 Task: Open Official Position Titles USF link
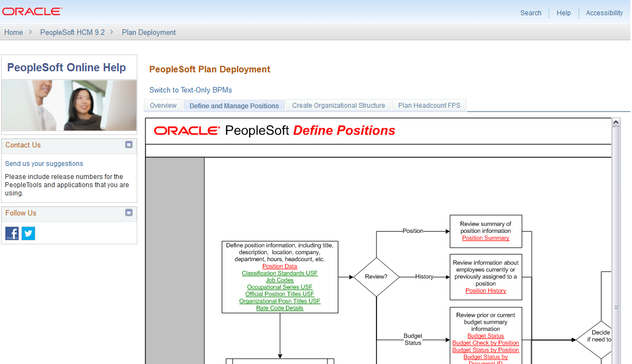coord(279,294)
